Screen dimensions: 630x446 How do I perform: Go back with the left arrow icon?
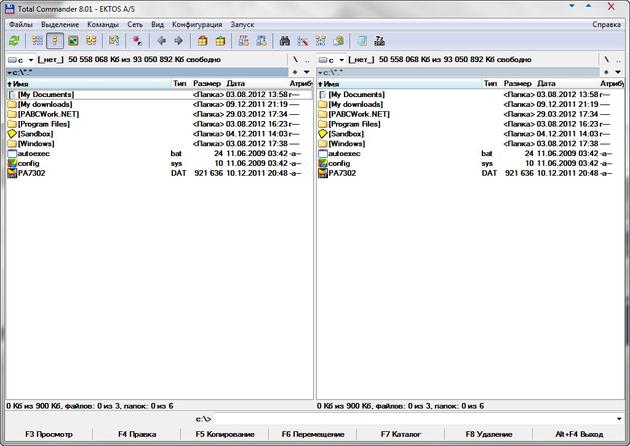click(x=162, y=41)
